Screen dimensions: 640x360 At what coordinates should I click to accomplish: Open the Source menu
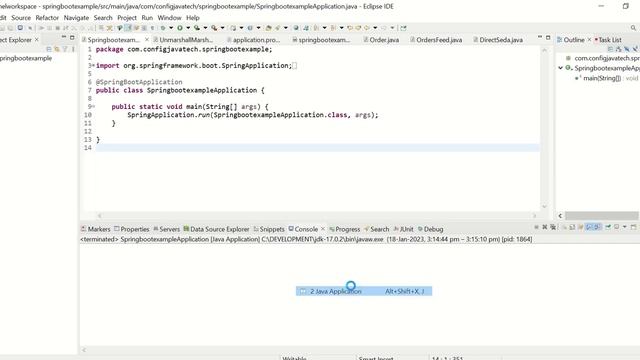pyautogui.click(x=21, y=18)
